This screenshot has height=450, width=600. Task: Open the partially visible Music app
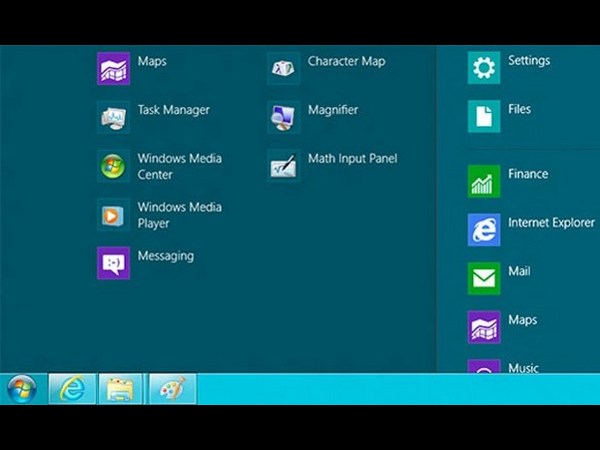click(484, 367)
